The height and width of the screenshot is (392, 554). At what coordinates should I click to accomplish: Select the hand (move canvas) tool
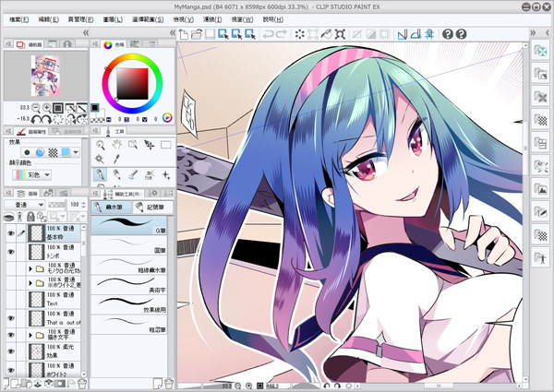(116, 145)
